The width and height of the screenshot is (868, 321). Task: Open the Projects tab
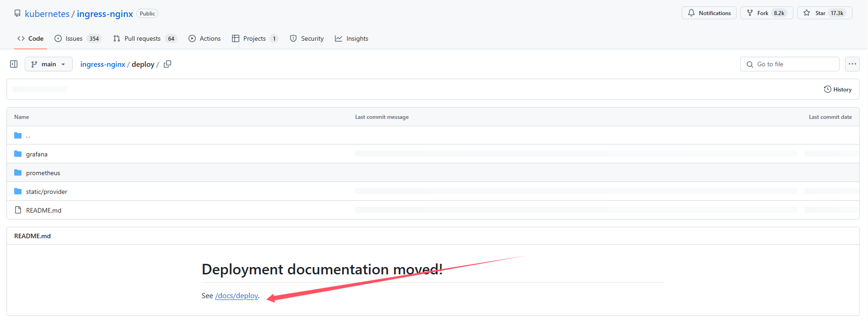point(254,38)
